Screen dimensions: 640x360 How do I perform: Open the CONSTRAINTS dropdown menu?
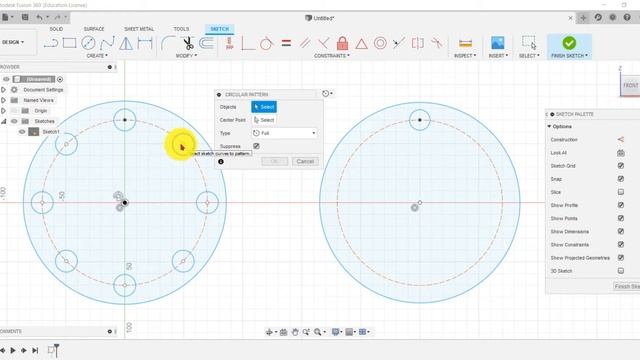(331, 56)
